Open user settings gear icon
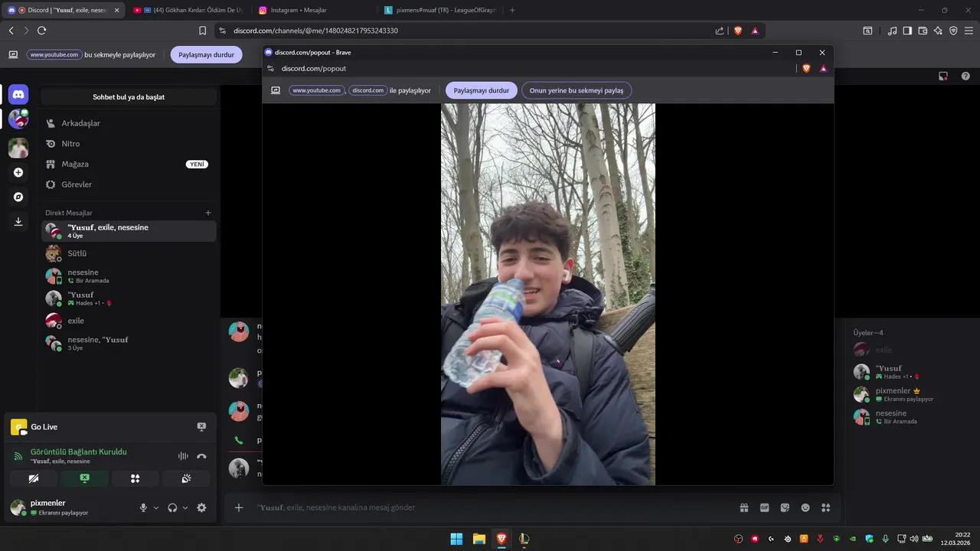Screen dimensions: 980x551 (201, 507)
